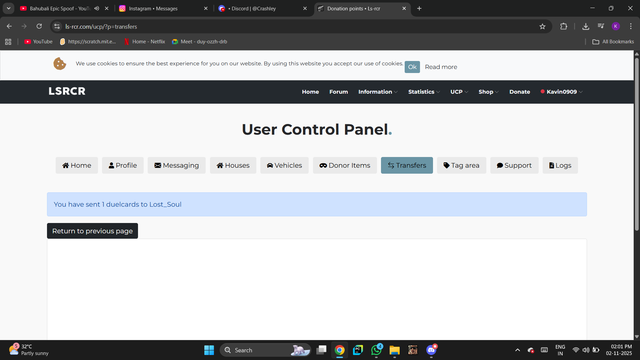The height and width of the screenshot is (360, 640).
Task: Open Forum in the site navbar
Action: (x=339, y=92)
